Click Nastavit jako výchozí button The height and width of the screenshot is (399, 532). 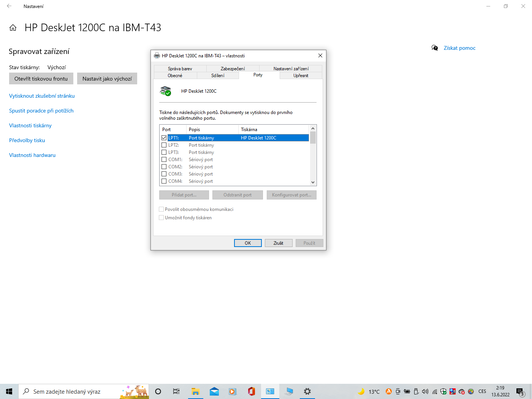tap(107, 79)
